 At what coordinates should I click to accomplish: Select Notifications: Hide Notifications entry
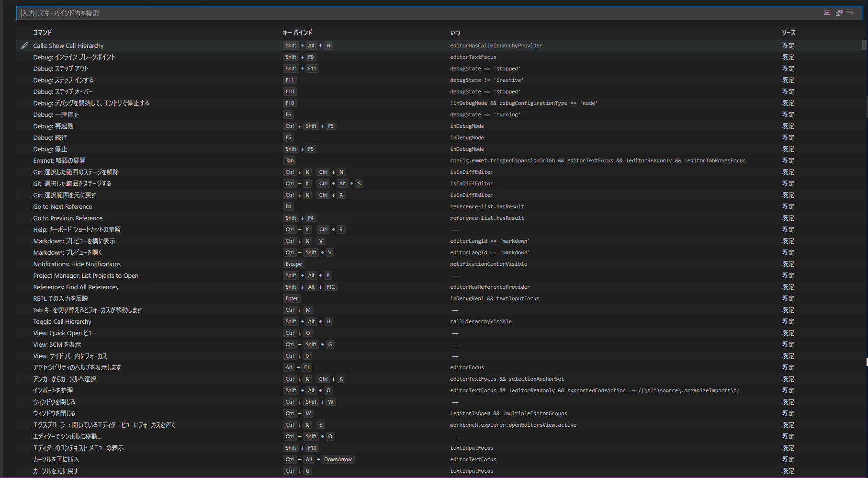click(x=77, y=264)
